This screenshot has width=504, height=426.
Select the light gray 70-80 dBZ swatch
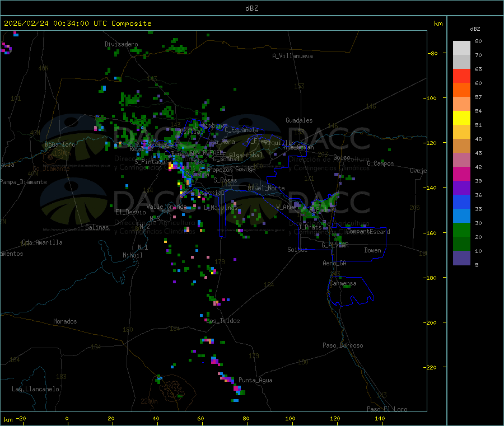click(x=461, y=48)
